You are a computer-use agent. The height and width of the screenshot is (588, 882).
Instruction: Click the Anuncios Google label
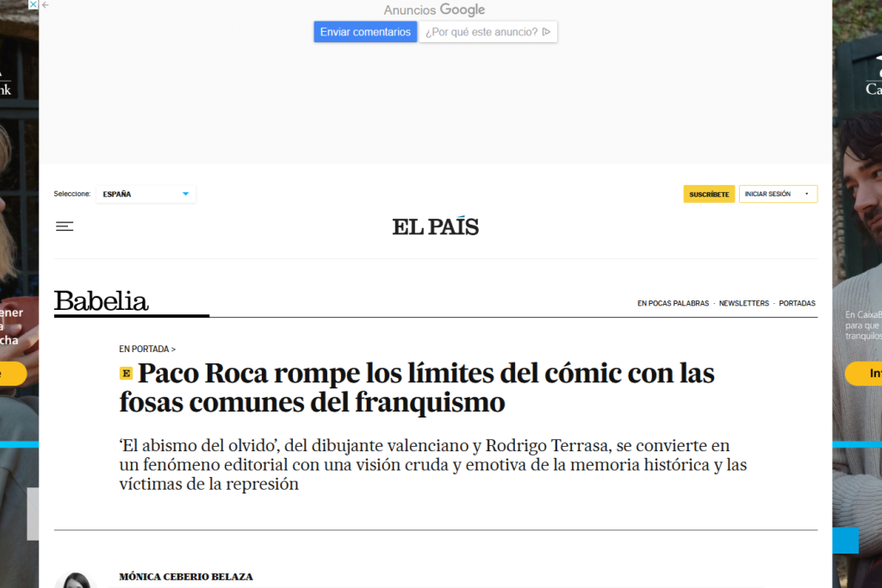point(434,9)
